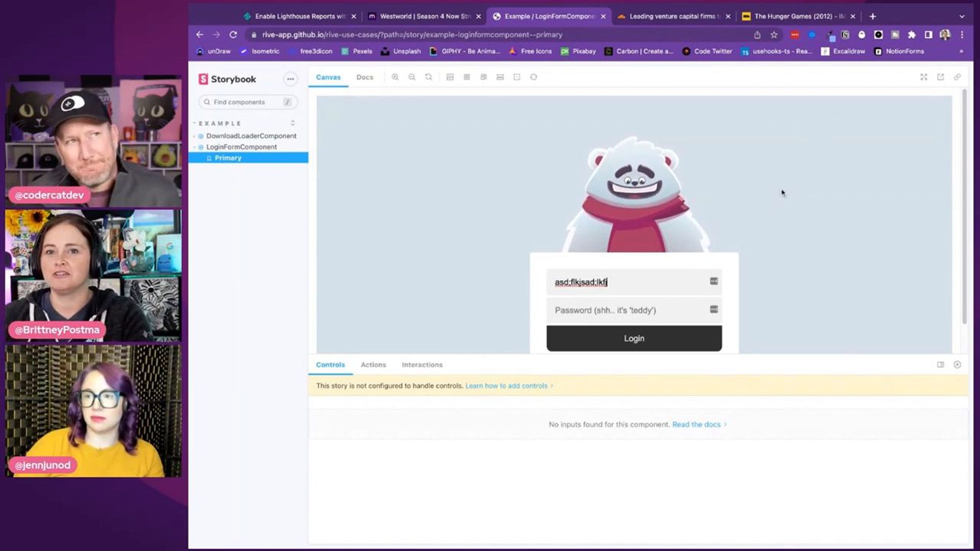
Task: Toggle element outlines on canvas
Action: click(517, 77)
